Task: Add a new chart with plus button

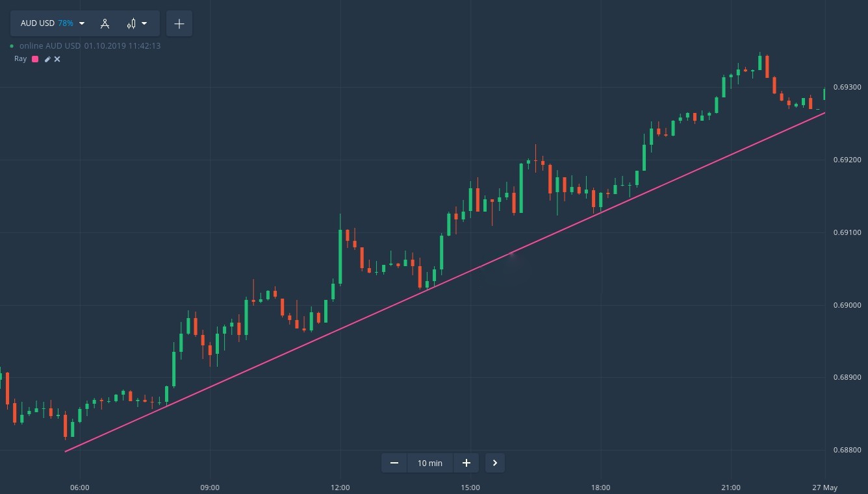Action: 179,23
